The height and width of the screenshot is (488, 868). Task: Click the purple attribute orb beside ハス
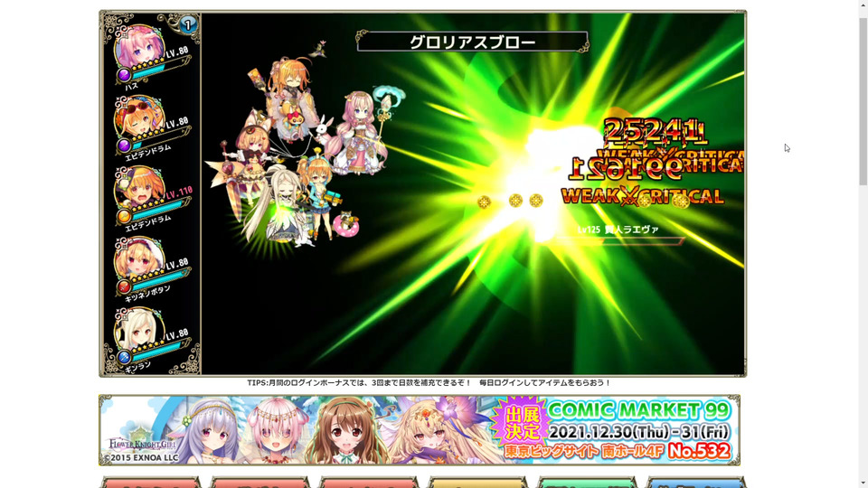tap(124, 75)
